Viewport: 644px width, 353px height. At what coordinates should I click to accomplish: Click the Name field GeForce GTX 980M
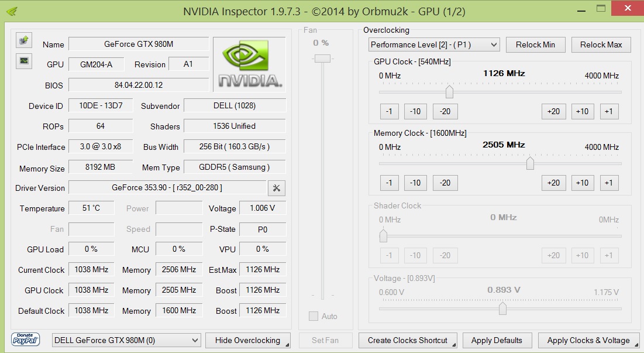pos(139,44)
